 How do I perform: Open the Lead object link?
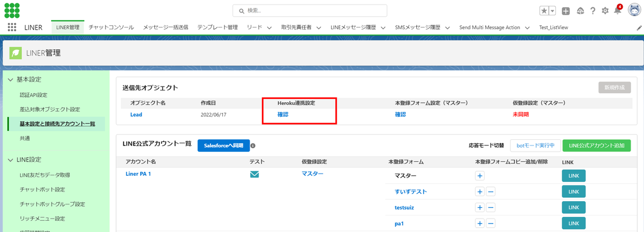click(136, 115)
